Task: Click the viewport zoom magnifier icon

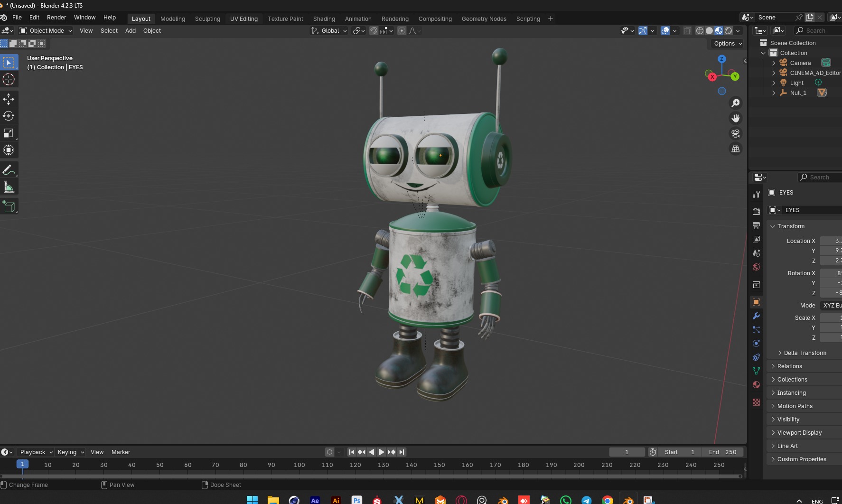Action: pyautogui.click(x=736, y=103)
